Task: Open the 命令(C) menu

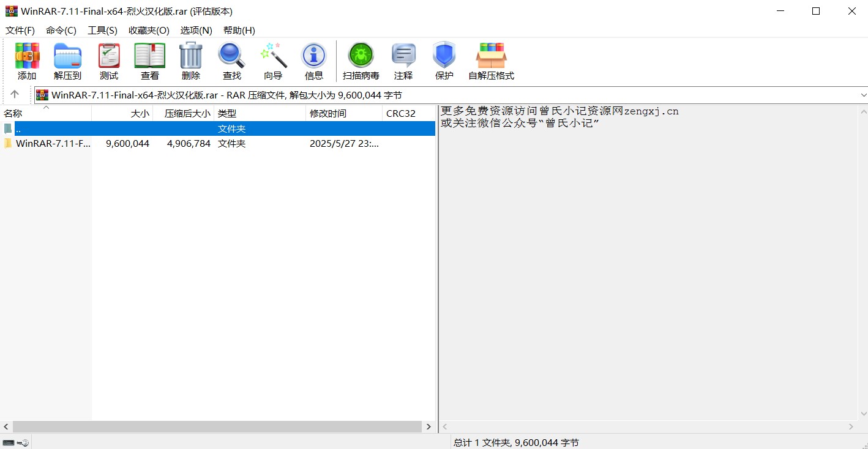Action: point(61,30)
